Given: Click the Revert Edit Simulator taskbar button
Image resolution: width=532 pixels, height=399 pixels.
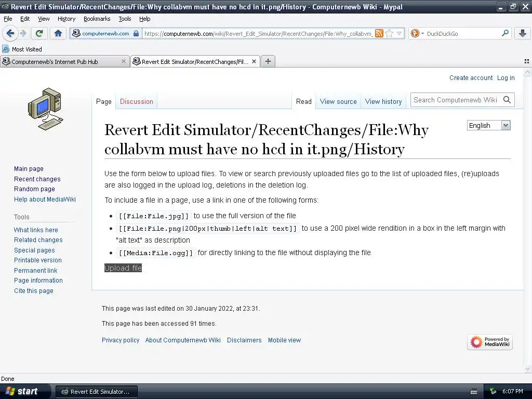Looking at the screenshot, I should click(x=96, y=392).
